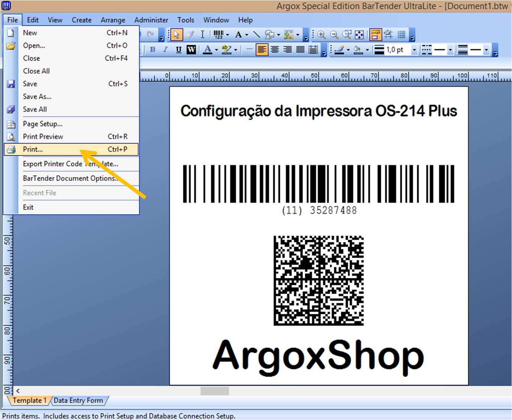Open the text tool dropdown arrow
The image size is (512, 420).
247,35
